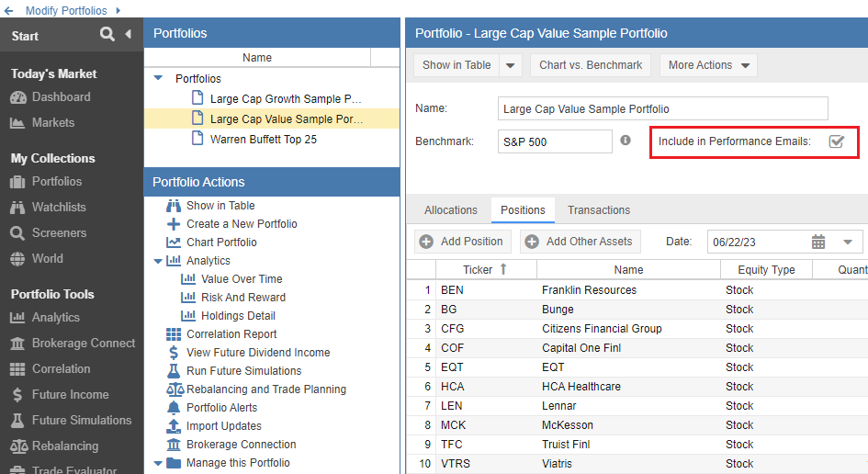Image resolution: width=868 pixels, height=474 pixels.
Task: Switch to Allocations tab
Action: tap(451, 210)
